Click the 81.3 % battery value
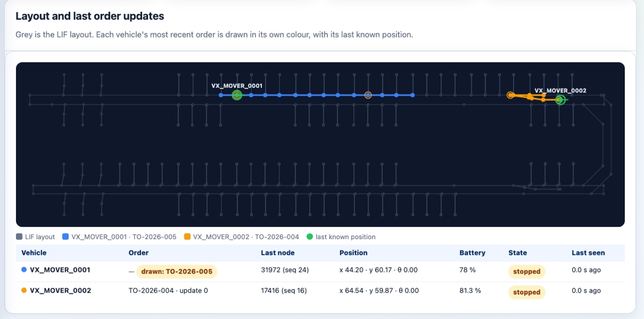Viewport: 644px width, 319px height. click(470, 291)
